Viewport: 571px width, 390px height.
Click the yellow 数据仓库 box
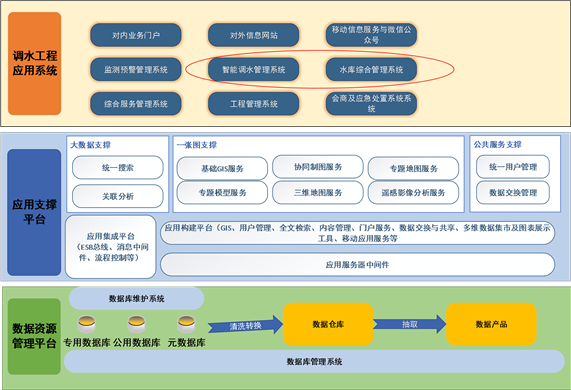point(328,324)
